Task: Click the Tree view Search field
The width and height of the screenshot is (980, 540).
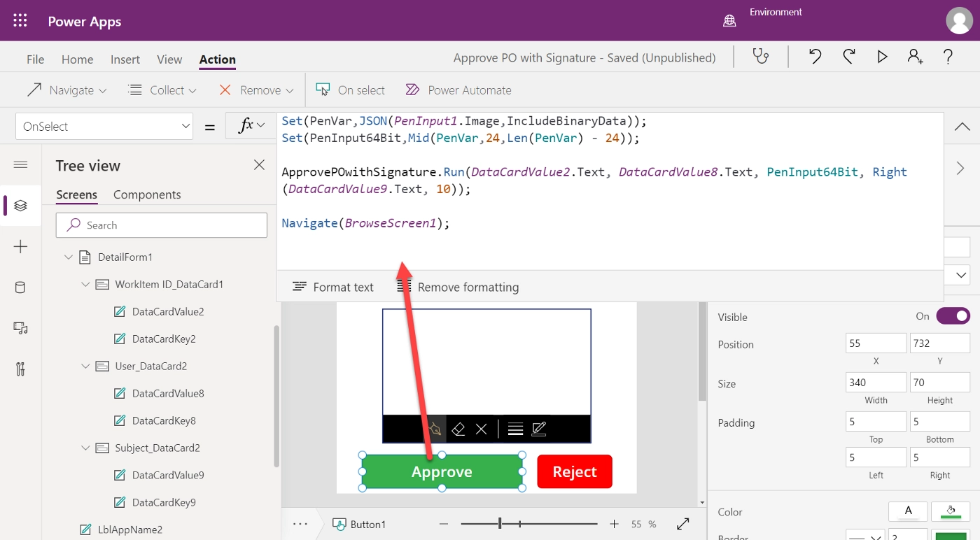Action: point(162,225)
